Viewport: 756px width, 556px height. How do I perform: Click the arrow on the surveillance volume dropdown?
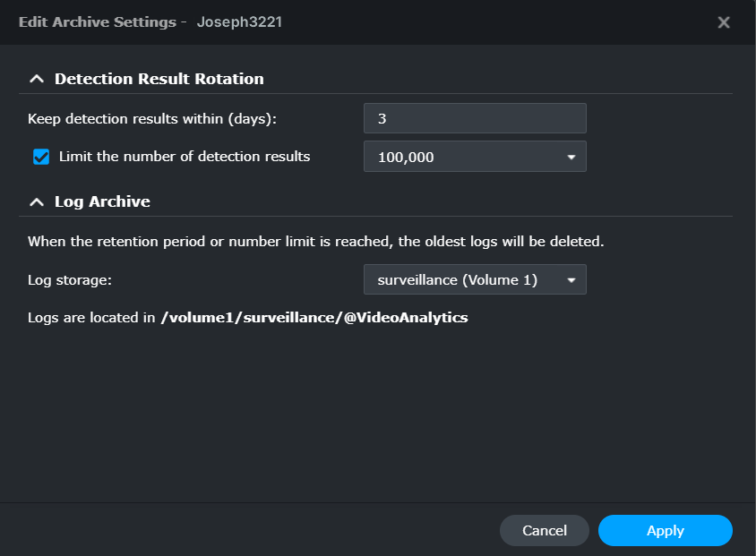tap(571, 280)
